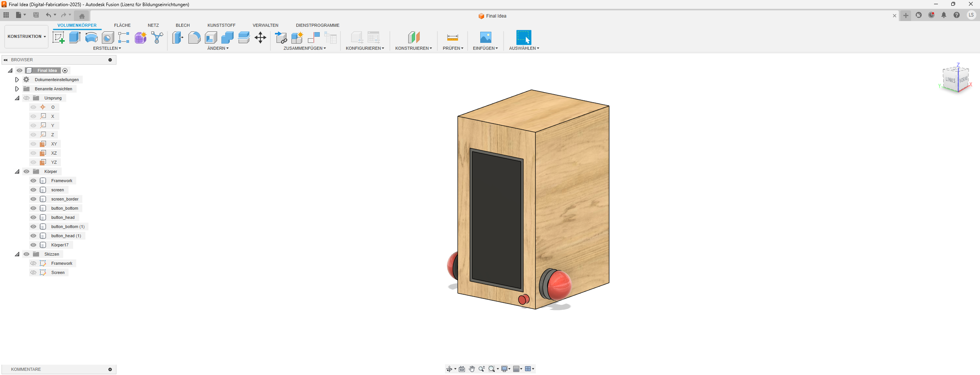Switch to the BLECH tab
The width and height of the screenshot is (980, 375).
coord(182,25)
